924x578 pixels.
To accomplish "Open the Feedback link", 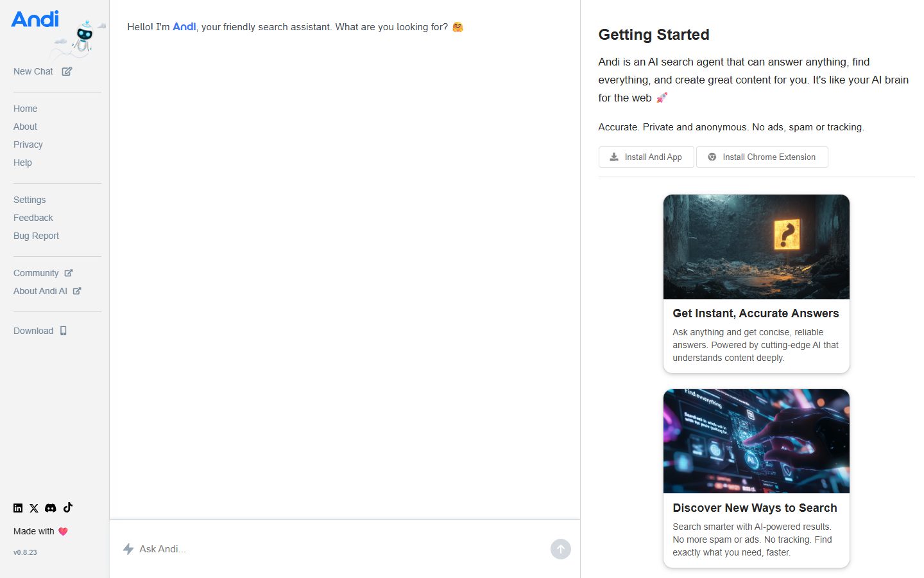I will pos(33,218).
